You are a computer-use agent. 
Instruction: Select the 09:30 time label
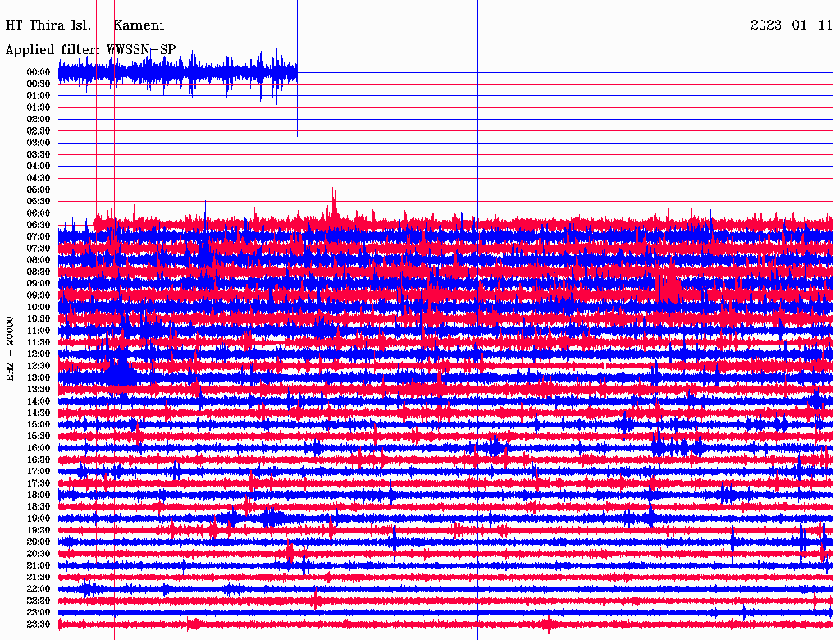[x=39, y=295]
